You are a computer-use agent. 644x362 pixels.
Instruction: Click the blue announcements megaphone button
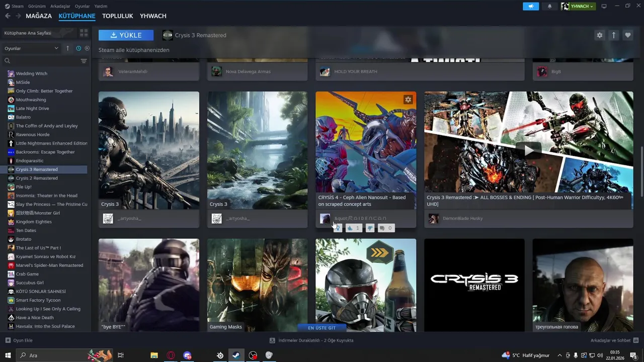coord(531,6)
